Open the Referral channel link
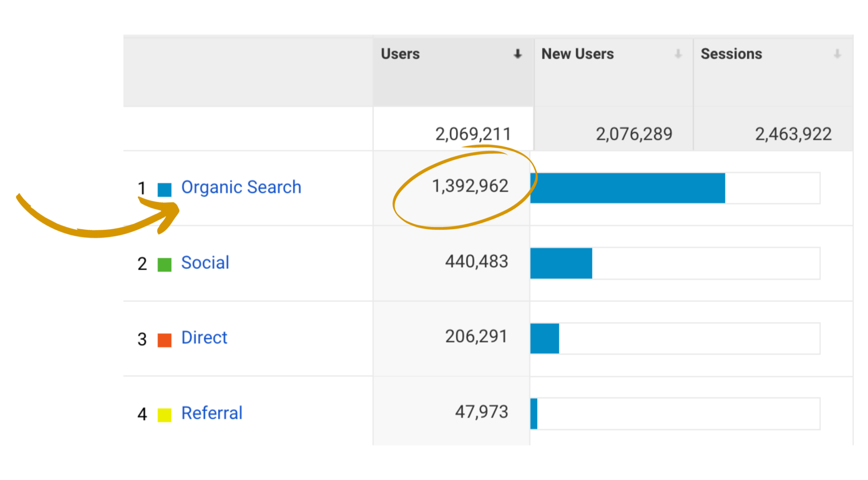The image size is (868, 480). 212,413
